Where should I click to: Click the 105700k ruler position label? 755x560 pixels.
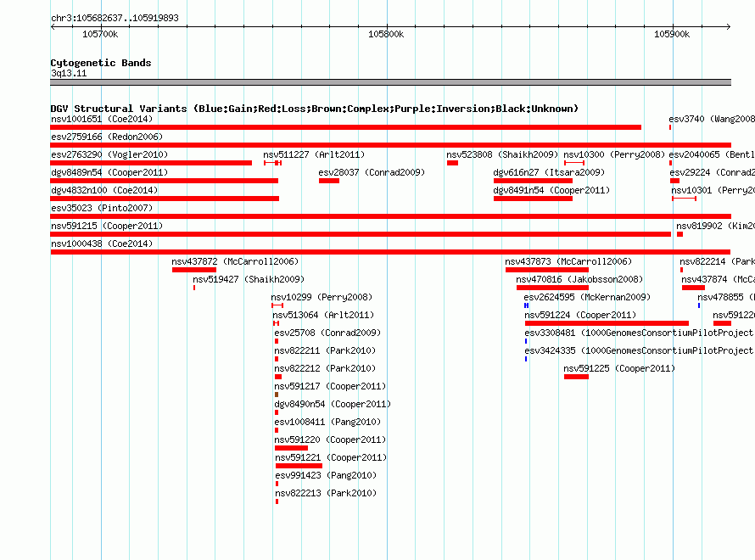[100, 34]
